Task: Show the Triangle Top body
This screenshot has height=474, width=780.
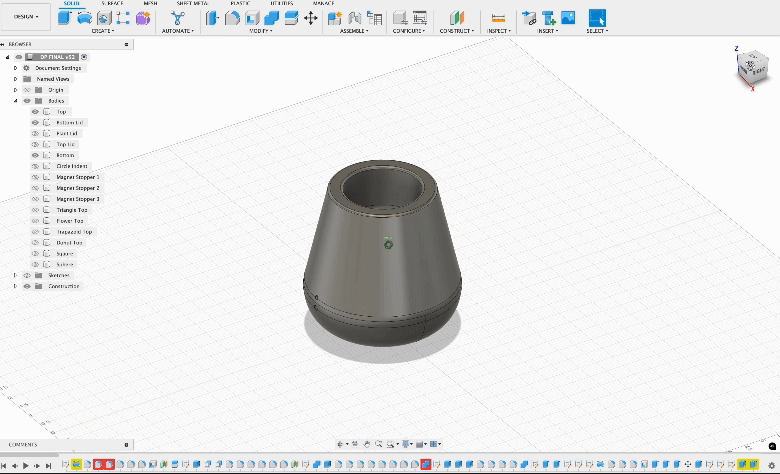Action: [35, 210]
